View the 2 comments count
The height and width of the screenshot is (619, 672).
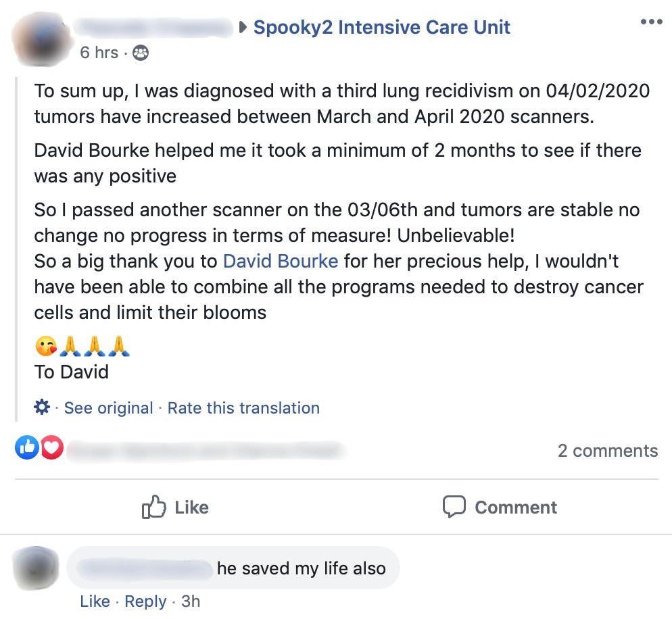tap(607, 451)
